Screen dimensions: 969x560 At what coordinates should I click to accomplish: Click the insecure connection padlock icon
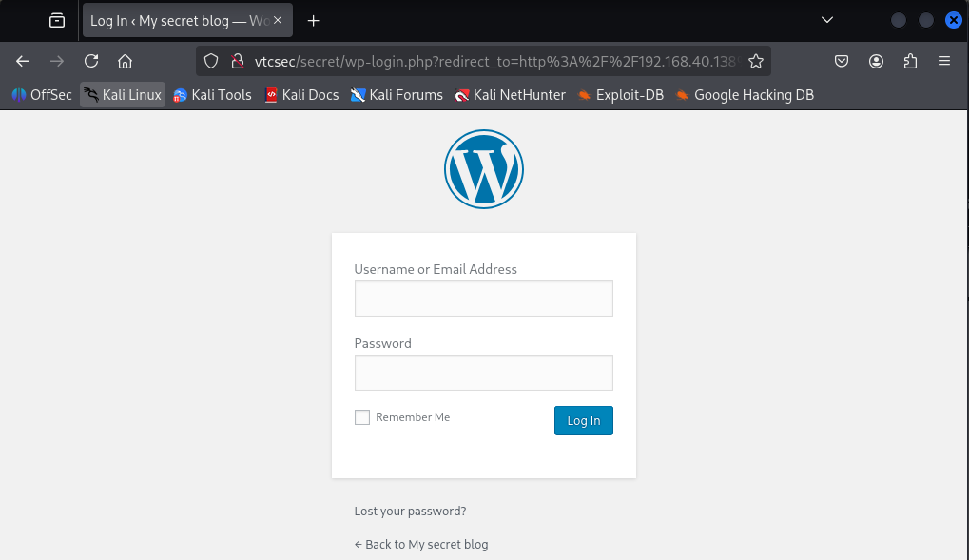pos(238,61)
